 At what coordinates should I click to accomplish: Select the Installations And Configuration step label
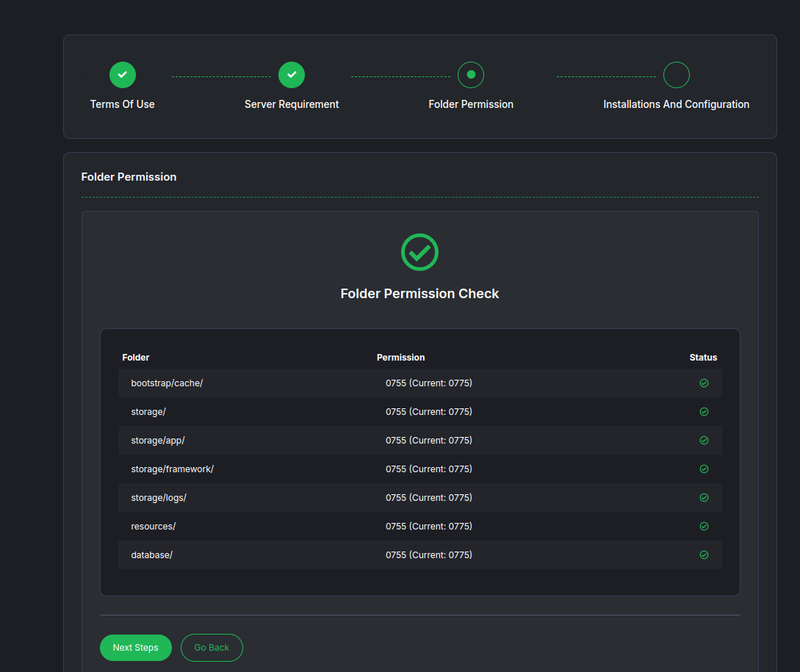(x=676, y=104)
